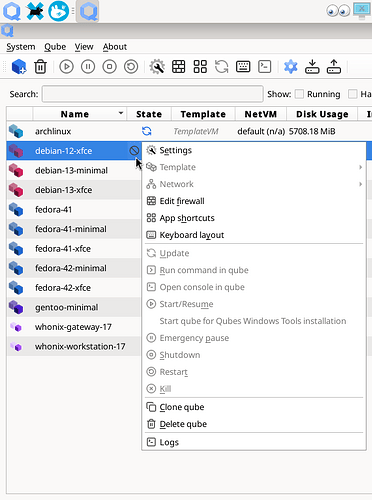Image resolution: width=372 pixels, height=500 pixels.
Task: Click archlinux disk usage 5708.18 MiB
Action: (312, 131)
